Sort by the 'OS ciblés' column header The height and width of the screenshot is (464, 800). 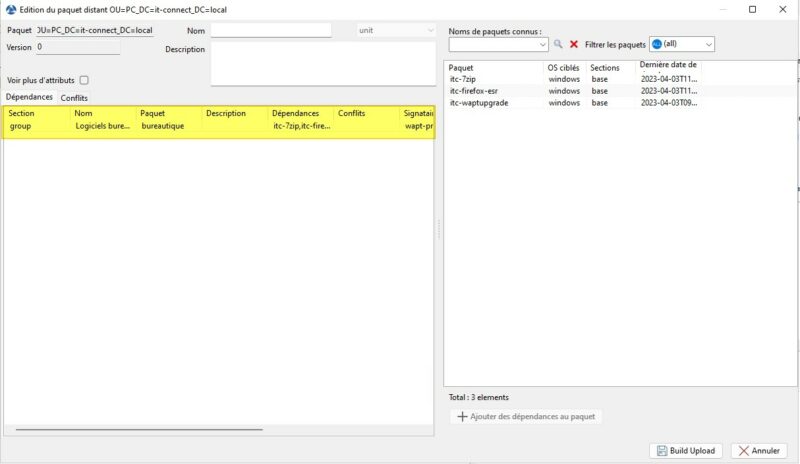point(565,67)
